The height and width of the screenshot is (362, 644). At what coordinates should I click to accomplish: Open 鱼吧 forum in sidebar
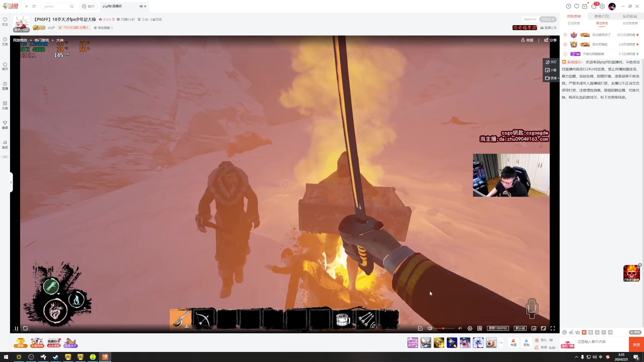[x=5, y=144]
